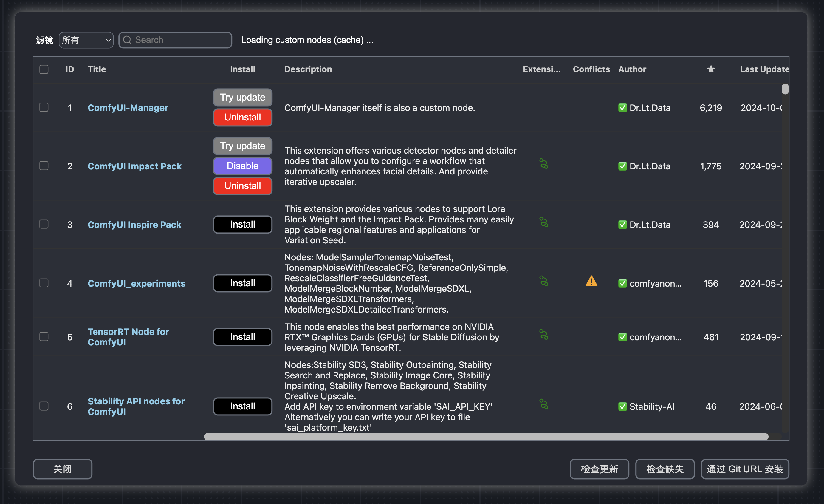Click the horizontal scrollbar under the table
Image resolution: width=824 pixels, height=504 pixels.
point(486,436)
